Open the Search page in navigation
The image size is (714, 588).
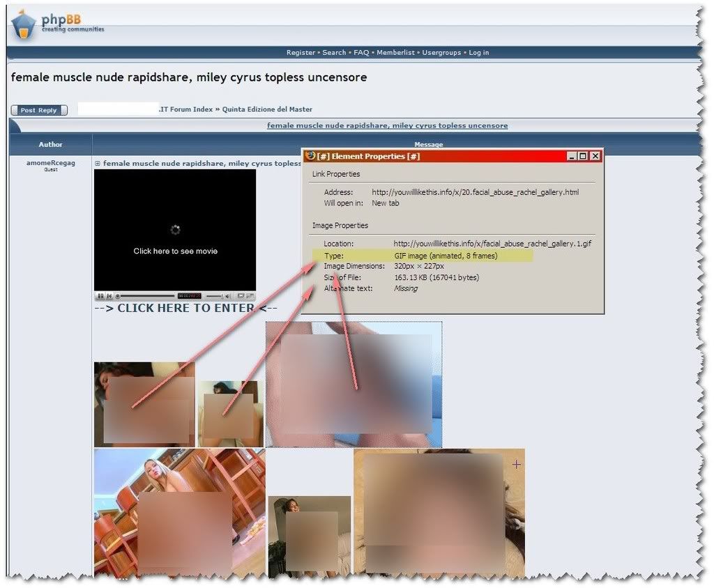[x=334, y=53]
